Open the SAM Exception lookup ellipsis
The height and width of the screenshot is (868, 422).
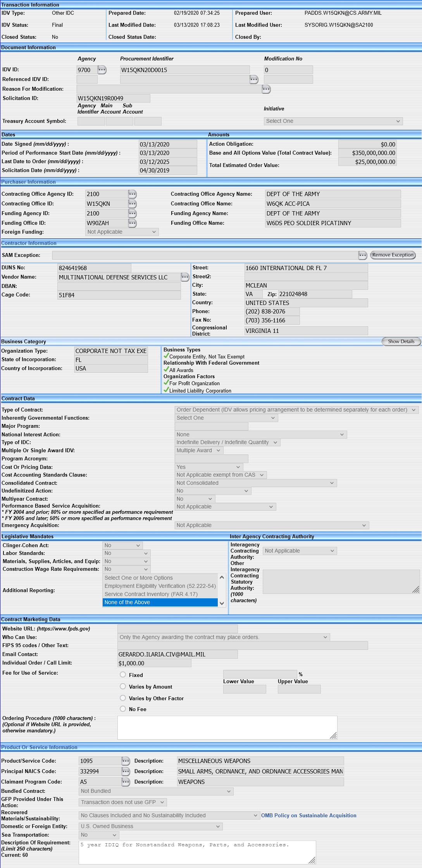point(363,255)
